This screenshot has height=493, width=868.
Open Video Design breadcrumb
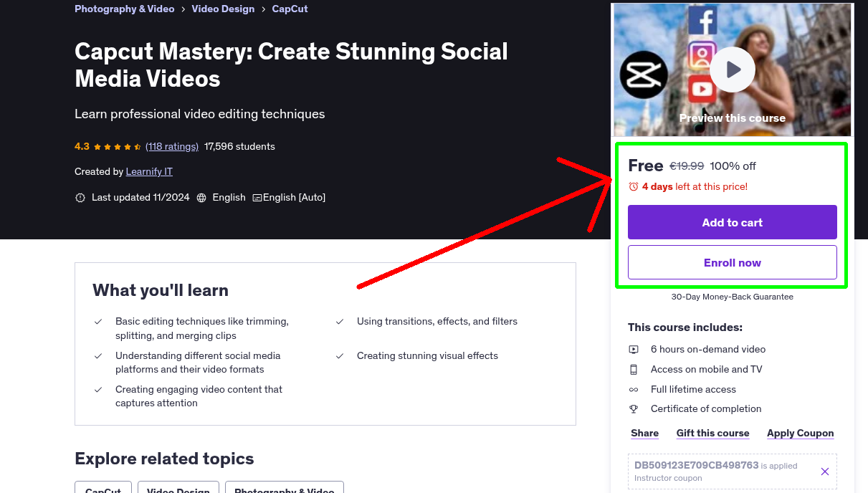(x=223, y=9)
